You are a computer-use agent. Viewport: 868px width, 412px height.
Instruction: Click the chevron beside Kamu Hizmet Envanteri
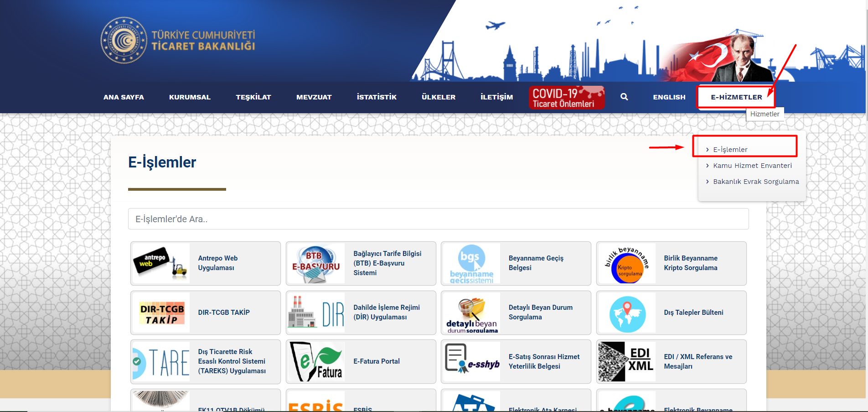(707, 166)
